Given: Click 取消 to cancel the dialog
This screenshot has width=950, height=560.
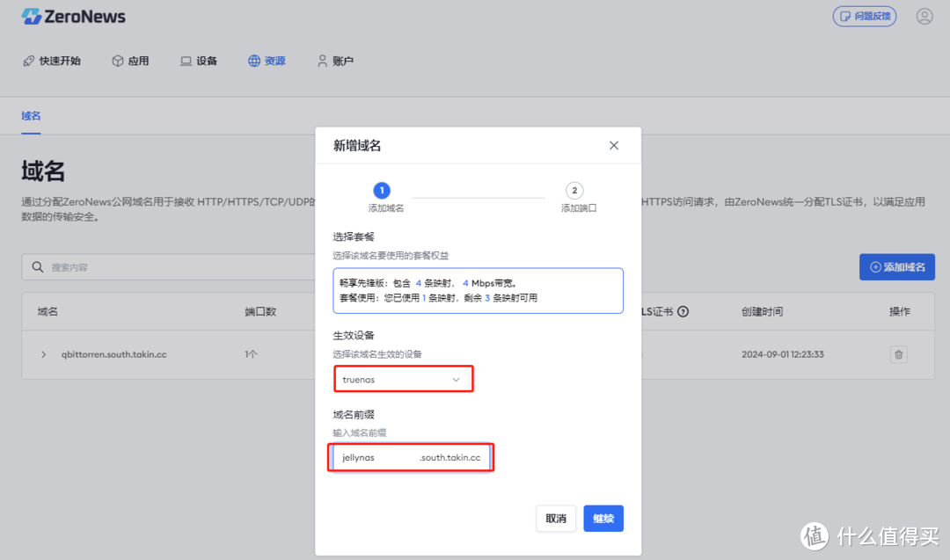Looking at the screenshot, I should pyautogui.click(x=556, y=518).
